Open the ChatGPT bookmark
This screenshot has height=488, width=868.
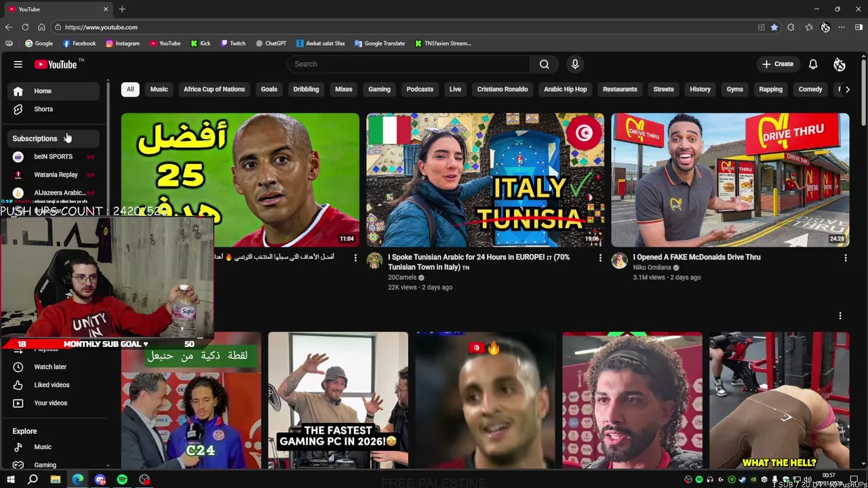[271, 43]
